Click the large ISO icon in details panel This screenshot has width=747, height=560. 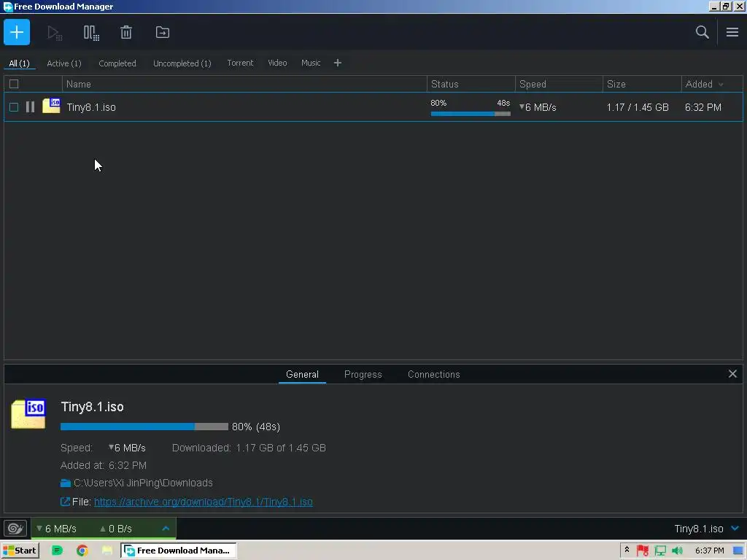click(28, 413)
